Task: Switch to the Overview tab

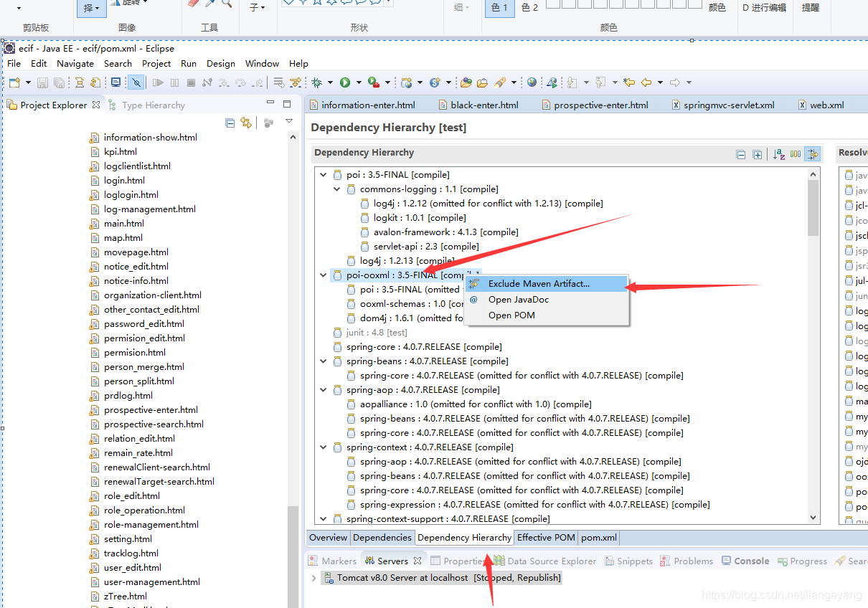Action: pyautogui.click(x=328, y=537)
